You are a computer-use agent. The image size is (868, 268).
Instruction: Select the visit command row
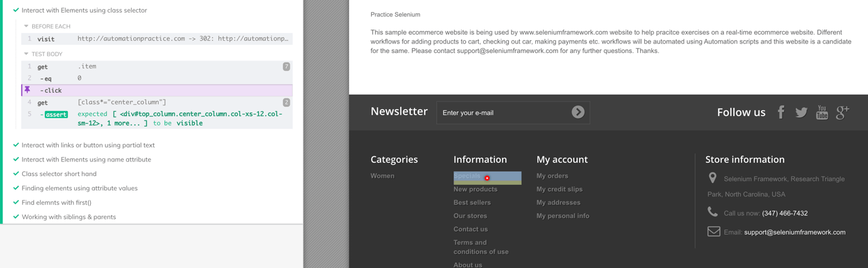pyautogui.click(x=157, y=39)
